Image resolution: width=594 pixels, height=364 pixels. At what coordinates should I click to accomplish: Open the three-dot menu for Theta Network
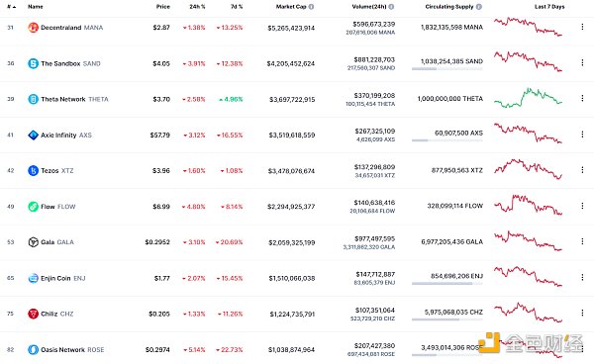[x=582, y=98]
